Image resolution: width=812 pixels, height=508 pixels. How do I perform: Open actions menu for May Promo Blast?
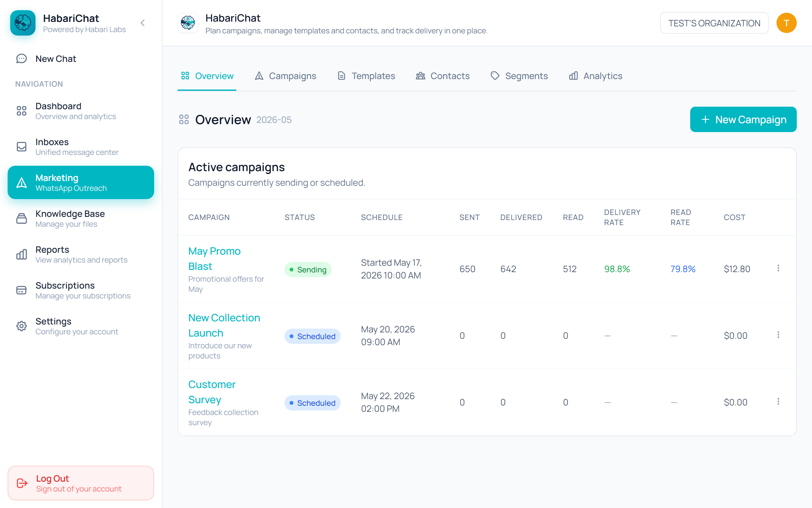click(x=778, y=268)
